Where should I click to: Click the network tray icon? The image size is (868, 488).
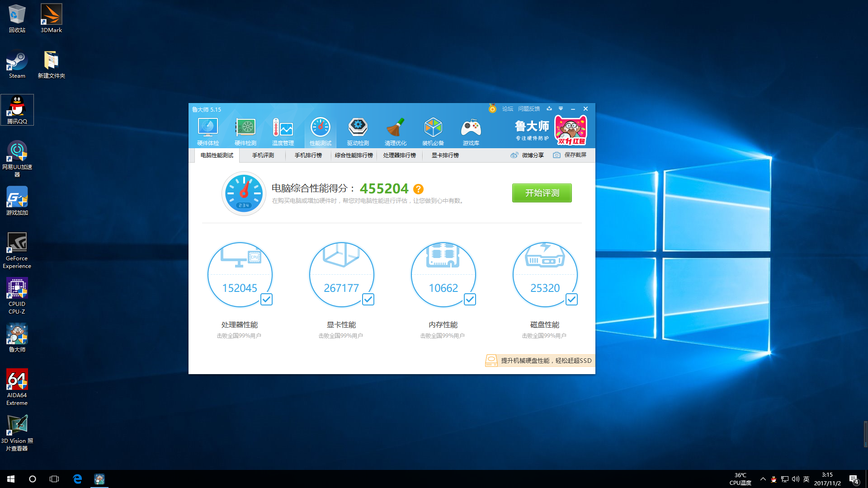pos(785,479)
